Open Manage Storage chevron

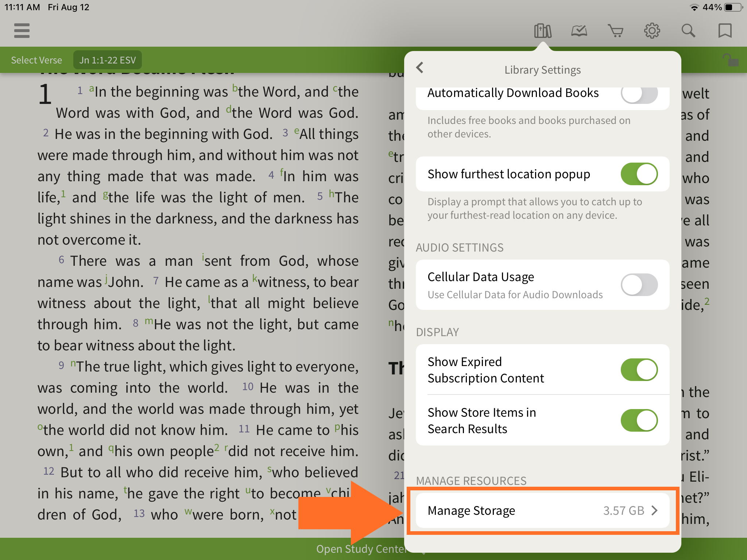(x=655, y=510)
